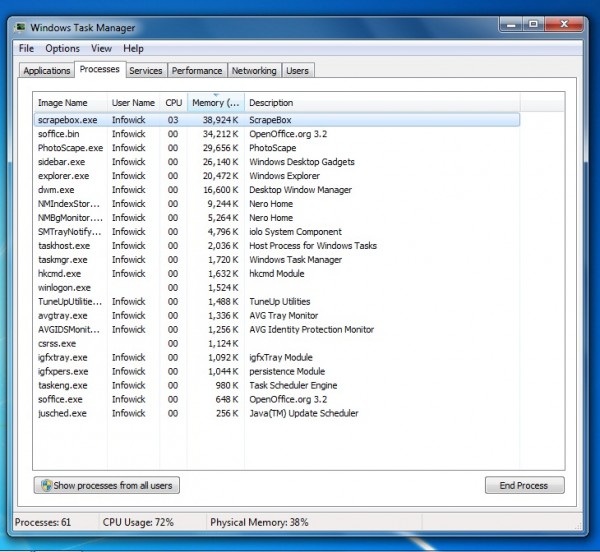The height and width of the screenshot is (552, 600).
Task: Select the soffice.exe process
Action: click(x=277, y=399)
